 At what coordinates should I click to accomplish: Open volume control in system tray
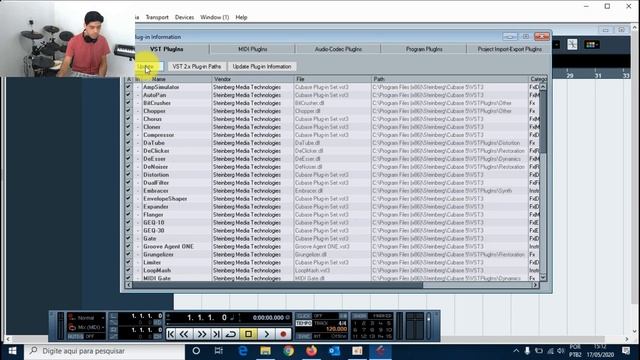[x=561, y=351]
